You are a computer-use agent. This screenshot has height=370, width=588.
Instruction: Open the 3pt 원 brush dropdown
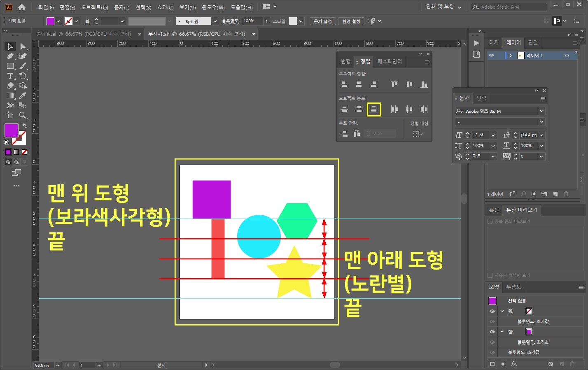click(215, 21)
